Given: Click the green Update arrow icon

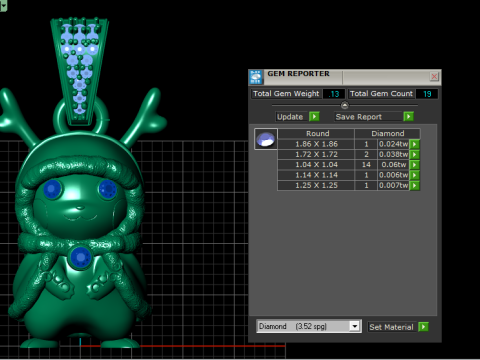Looking at the screenshot, I should pos(314,117).
